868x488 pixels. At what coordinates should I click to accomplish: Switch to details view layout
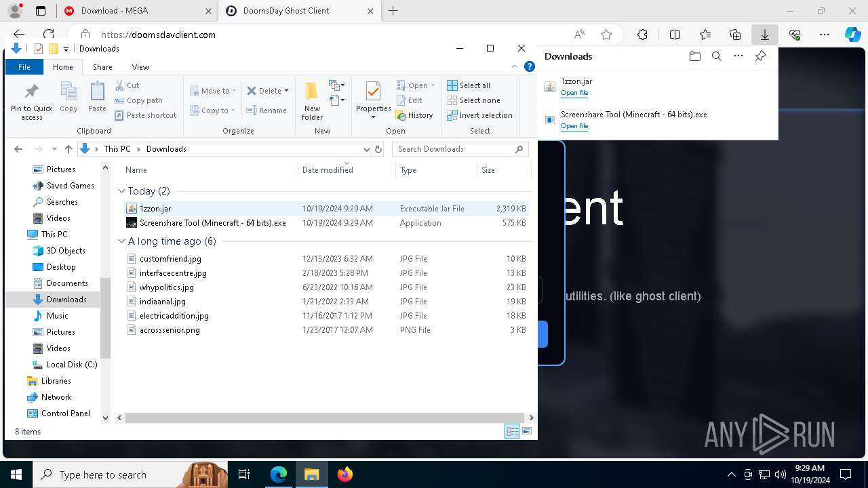click(512, 431)
